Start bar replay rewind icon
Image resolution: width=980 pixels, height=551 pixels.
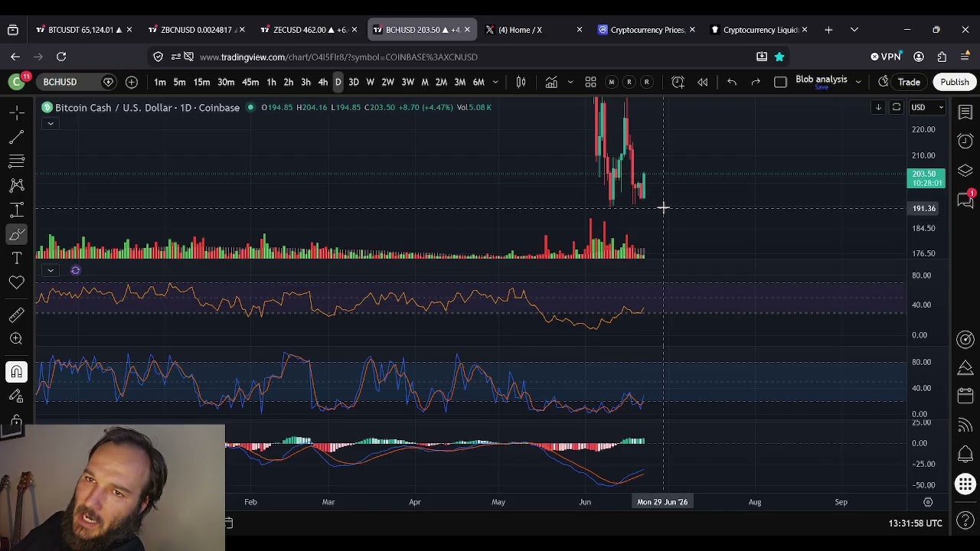(x=702, y=82)
